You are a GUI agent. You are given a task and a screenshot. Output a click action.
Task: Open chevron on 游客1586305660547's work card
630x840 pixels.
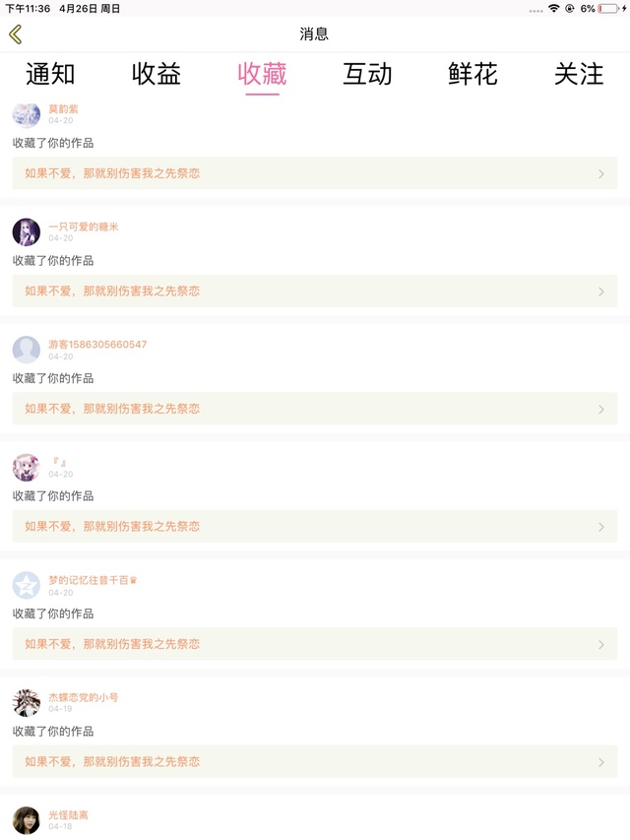click(601, 410)
